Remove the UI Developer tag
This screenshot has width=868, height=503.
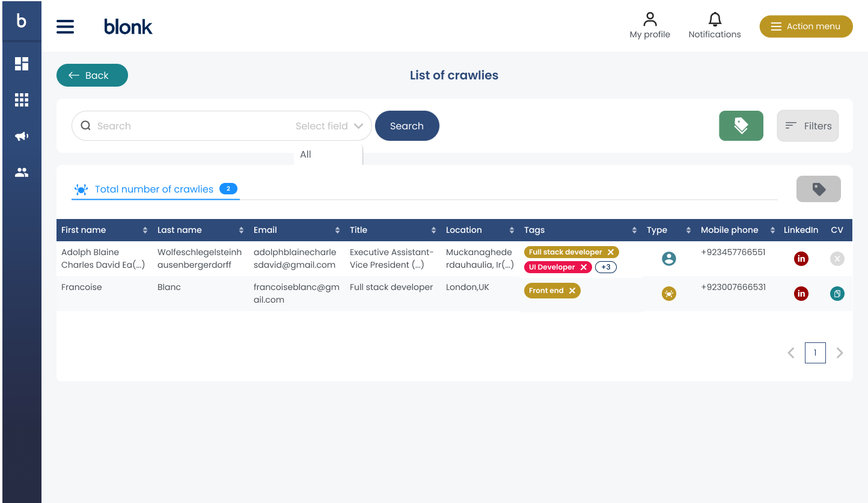pos(583,267)
